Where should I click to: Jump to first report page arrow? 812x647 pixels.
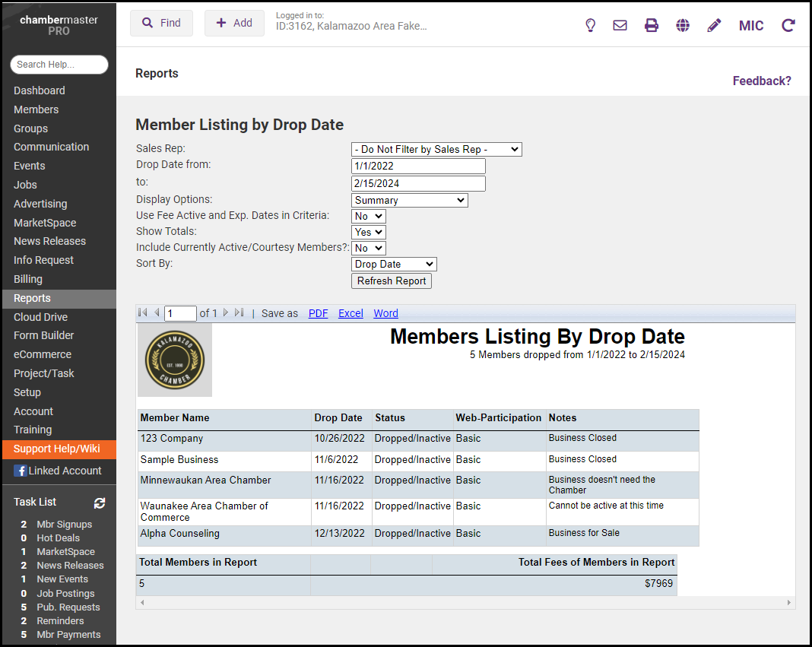click(x=143, y=312)
